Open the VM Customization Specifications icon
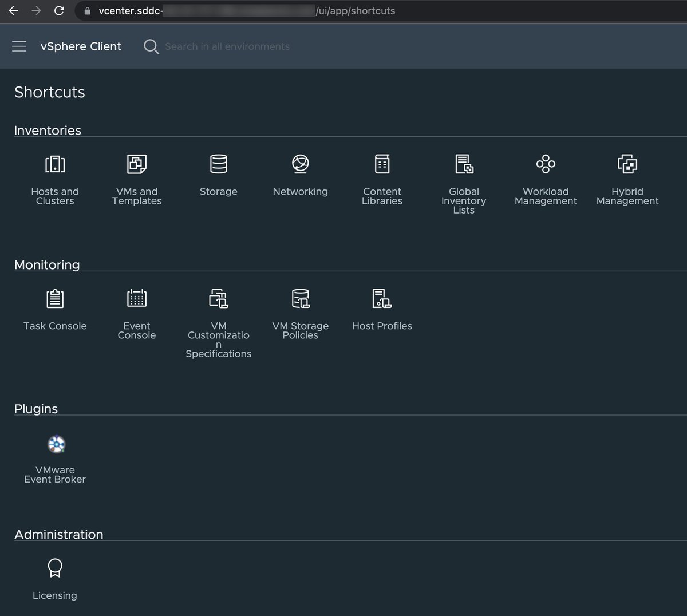Viewport: 687px width, 616px height. point(219,298)
